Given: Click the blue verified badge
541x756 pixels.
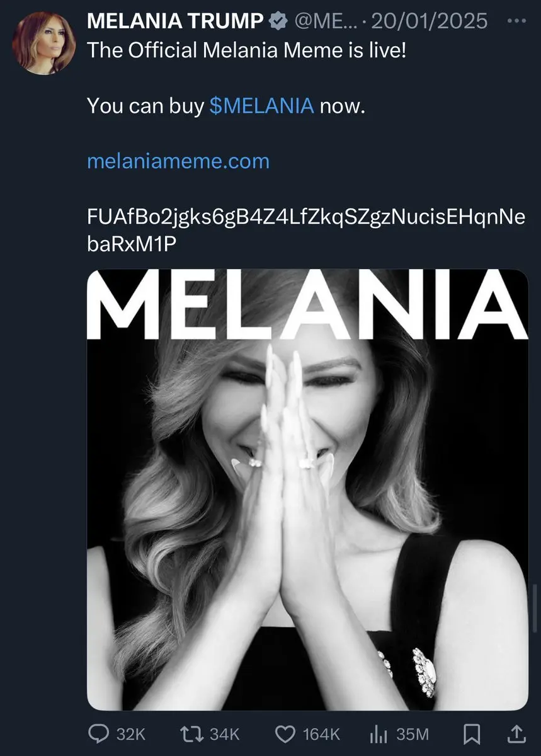Looking at the screenshot, I should pos(276,21).
